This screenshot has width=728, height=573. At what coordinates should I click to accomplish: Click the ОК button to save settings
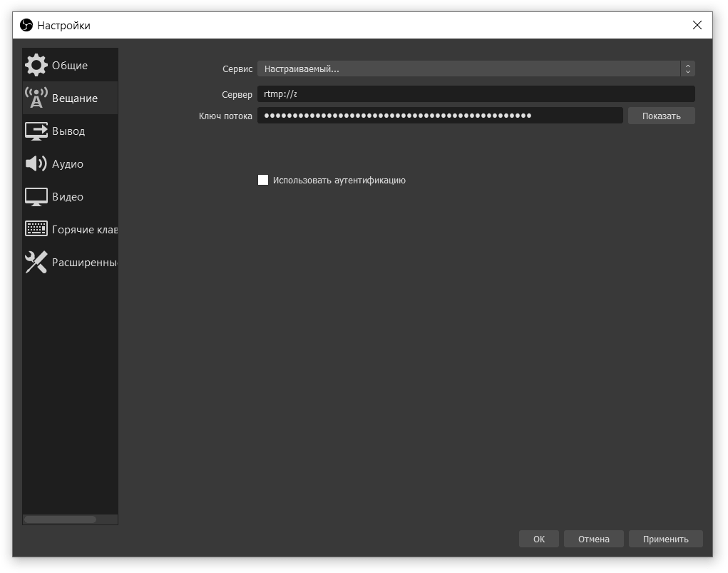pyautogui.click(x=538, y=539)
